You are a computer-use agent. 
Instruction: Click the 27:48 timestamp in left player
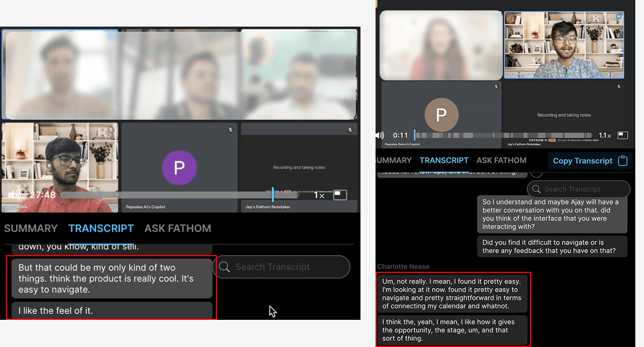42,195
